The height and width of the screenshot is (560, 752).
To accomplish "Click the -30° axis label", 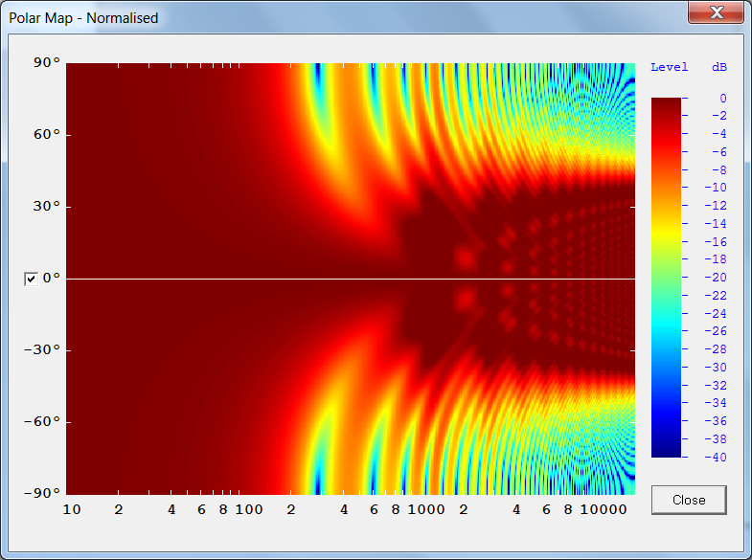I will pos(42,349).
